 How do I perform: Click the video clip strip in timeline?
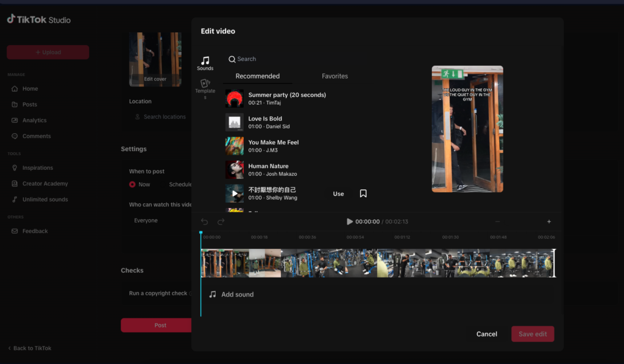(x=377, y=263)
